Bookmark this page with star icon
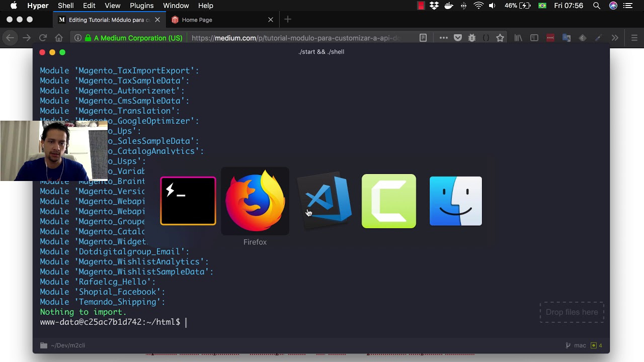The width and height of the screenshot is (644, 362). [x=500, y=38]
